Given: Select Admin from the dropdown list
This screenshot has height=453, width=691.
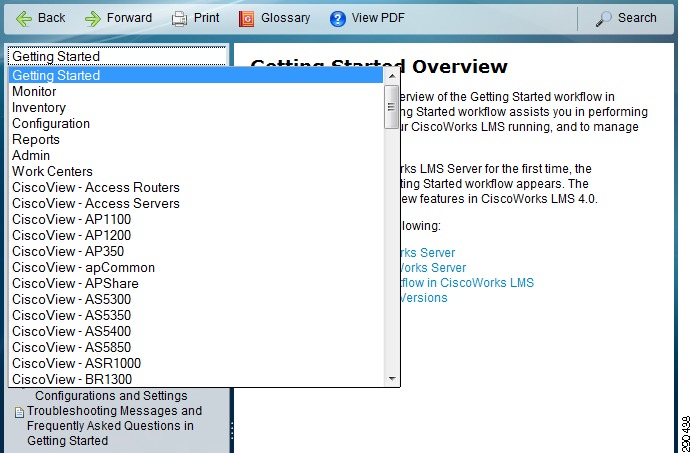Looking at the screenshot, I should (x=196, y=155).
